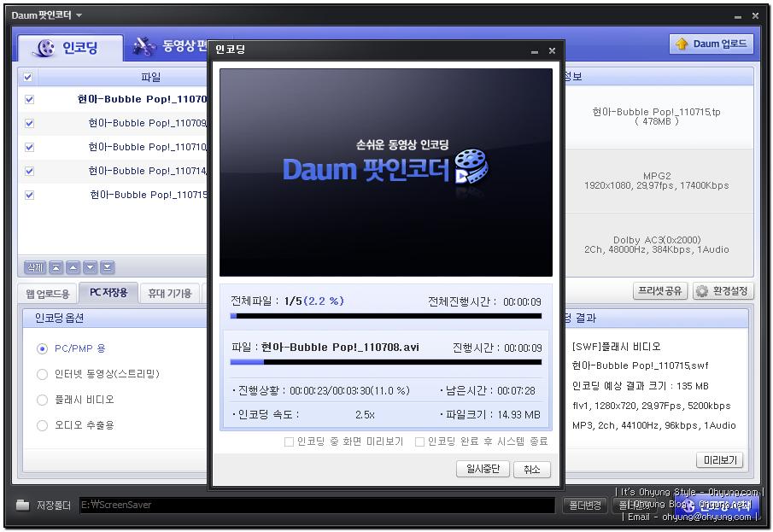Uncheck the 현아-Bubble Pop!_110709 file checkbox
This screenshot has width=773, height=532.
click(x=30, y=123)
